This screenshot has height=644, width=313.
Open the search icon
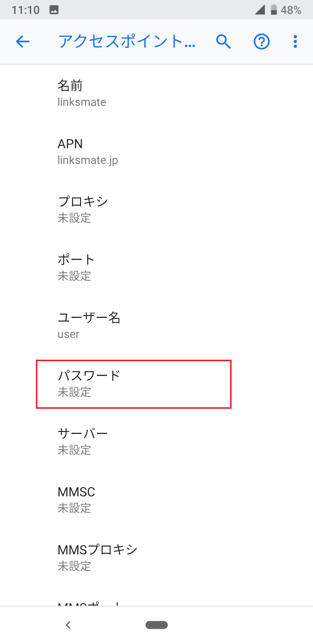pyautogui.click(x=223, y=42)
